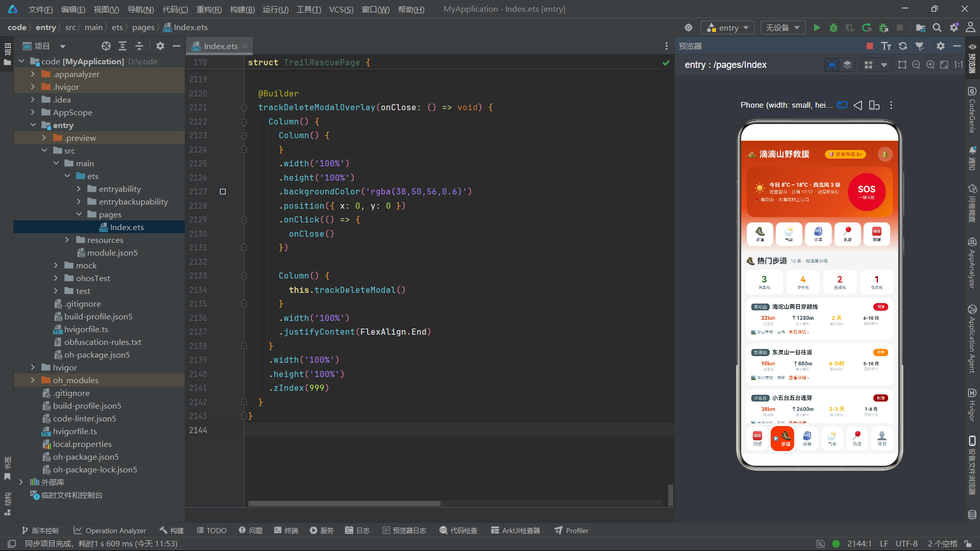Open the 无设备 device dropdown
Viewport: 980px width, 551px height.
click(782, 28)
